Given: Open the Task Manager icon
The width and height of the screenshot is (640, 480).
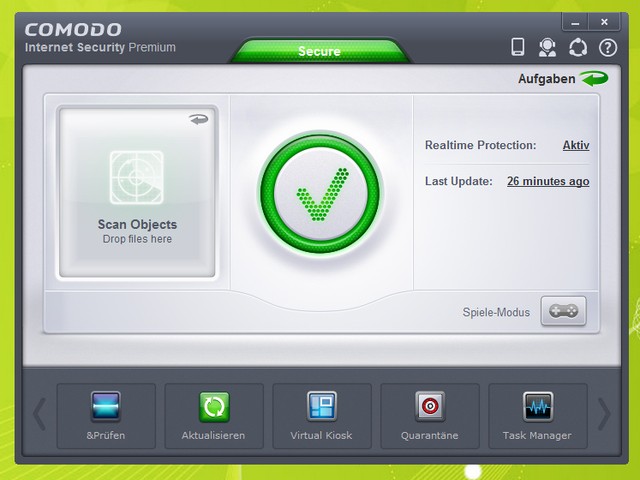Looking at the screenshot, I should click(538, 406).
